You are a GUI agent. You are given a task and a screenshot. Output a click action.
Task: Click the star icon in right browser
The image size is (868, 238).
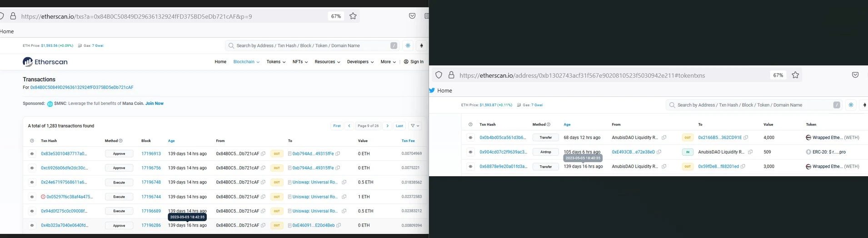coord(795,75)
